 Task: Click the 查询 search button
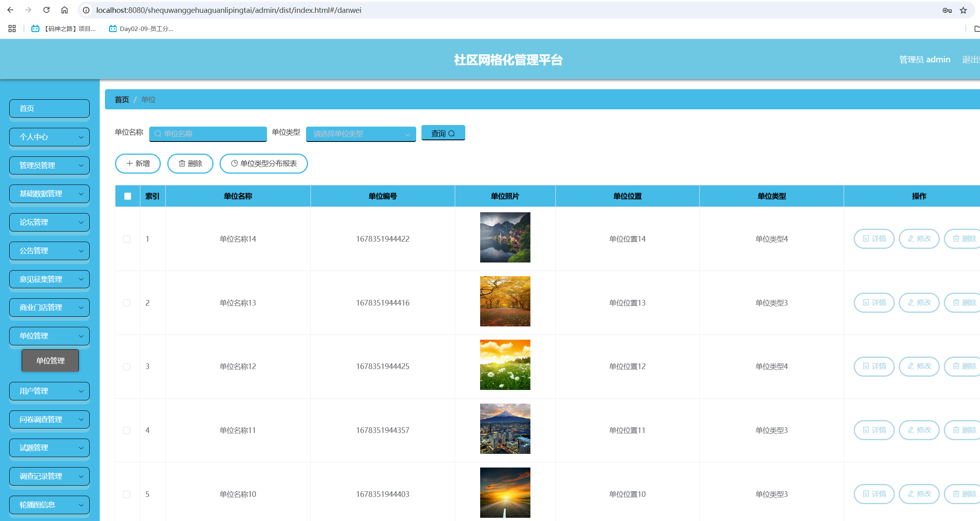443,133
